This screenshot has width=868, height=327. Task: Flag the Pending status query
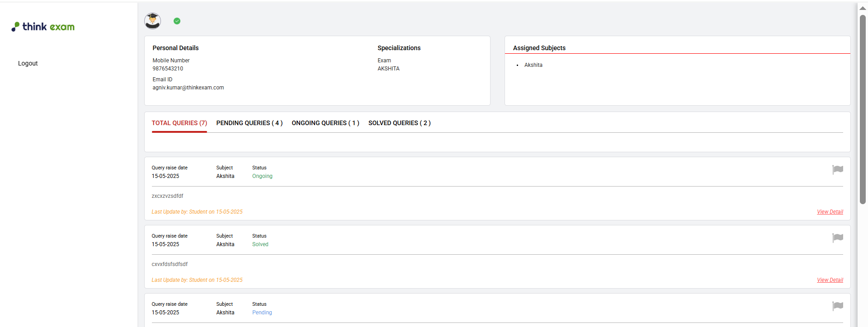[x=837, y=306]
